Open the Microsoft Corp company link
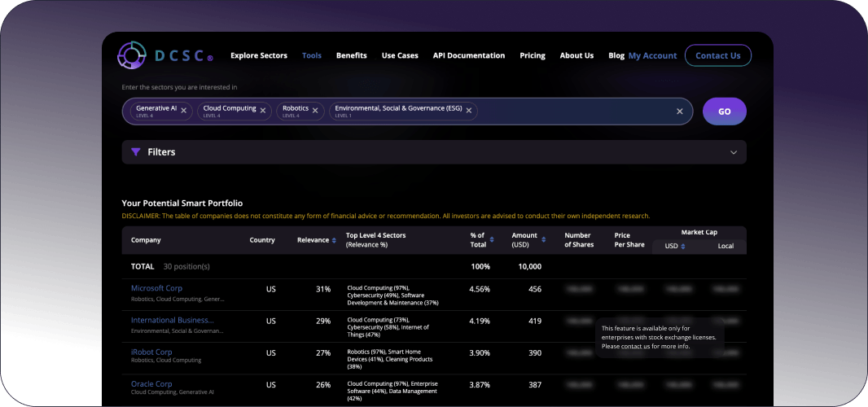Viewport: 868px width, 407px height. 156,288
